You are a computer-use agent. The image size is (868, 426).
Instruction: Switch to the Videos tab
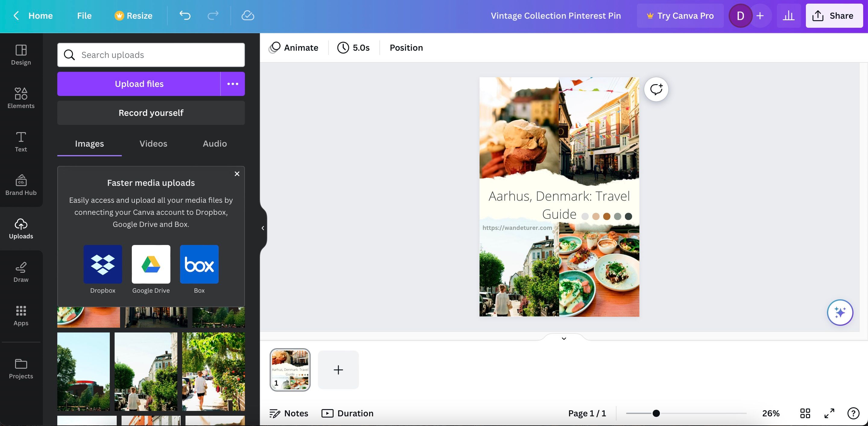153,144
